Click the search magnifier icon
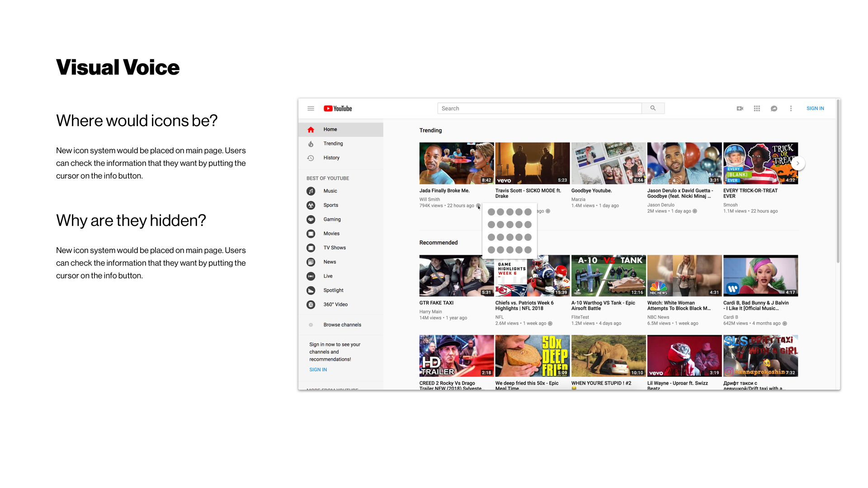The height and width of the screenshot is (488, 868). pyautogui.click(x=653, y=108)
